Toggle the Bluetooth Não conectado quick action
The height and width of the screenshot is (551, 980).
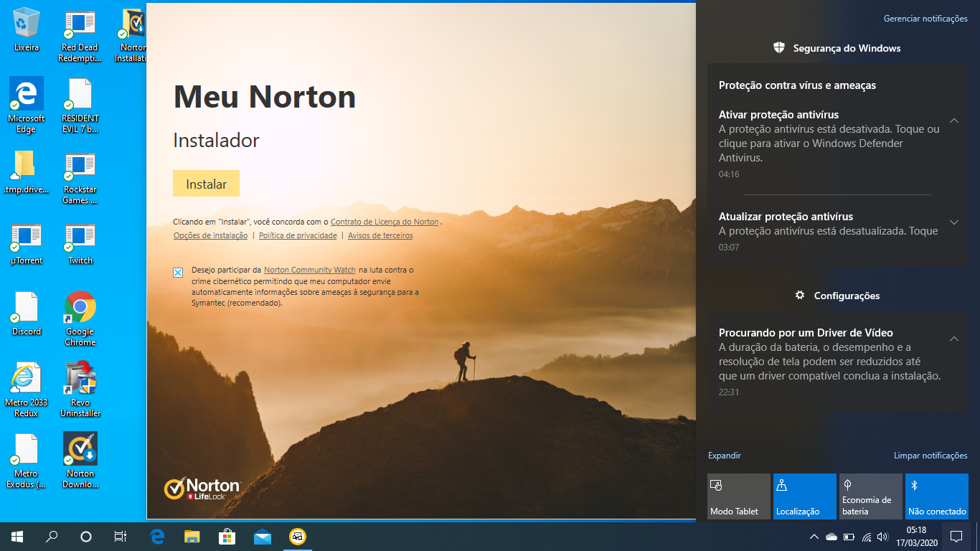point(937,496)
